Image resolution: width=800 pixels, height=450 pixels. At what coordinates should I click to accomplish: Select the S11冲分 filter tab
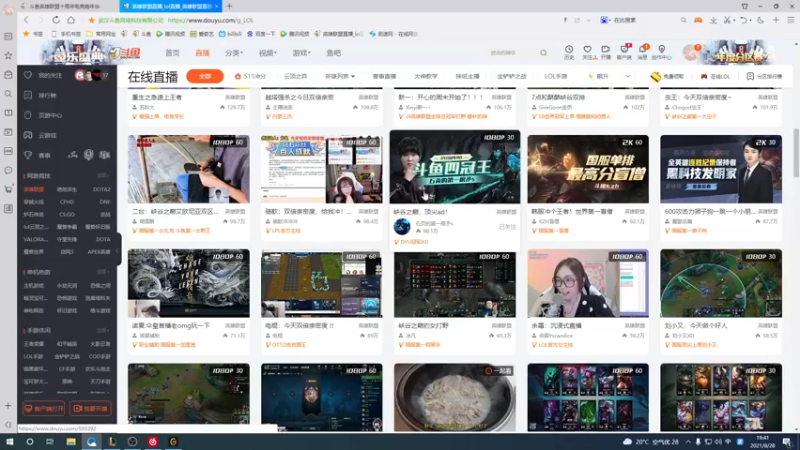coord(251,76)
